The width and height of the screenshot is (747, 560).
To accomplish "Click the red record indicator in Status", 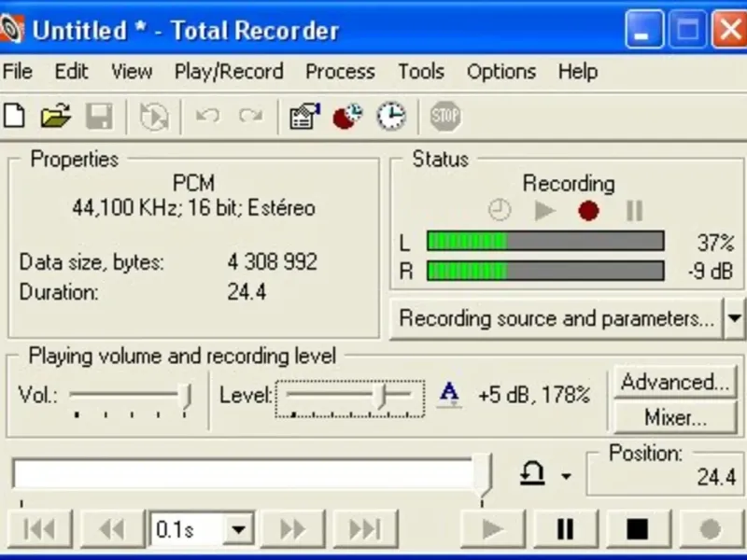I will coord(588,211).
